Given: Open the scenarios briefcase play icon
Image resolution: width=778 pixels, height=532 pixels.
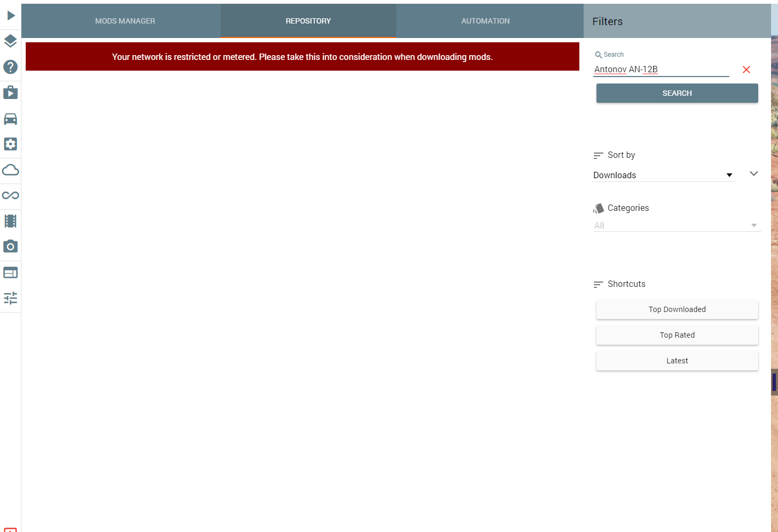Looking at the screenshot, I should coord(11,93).
